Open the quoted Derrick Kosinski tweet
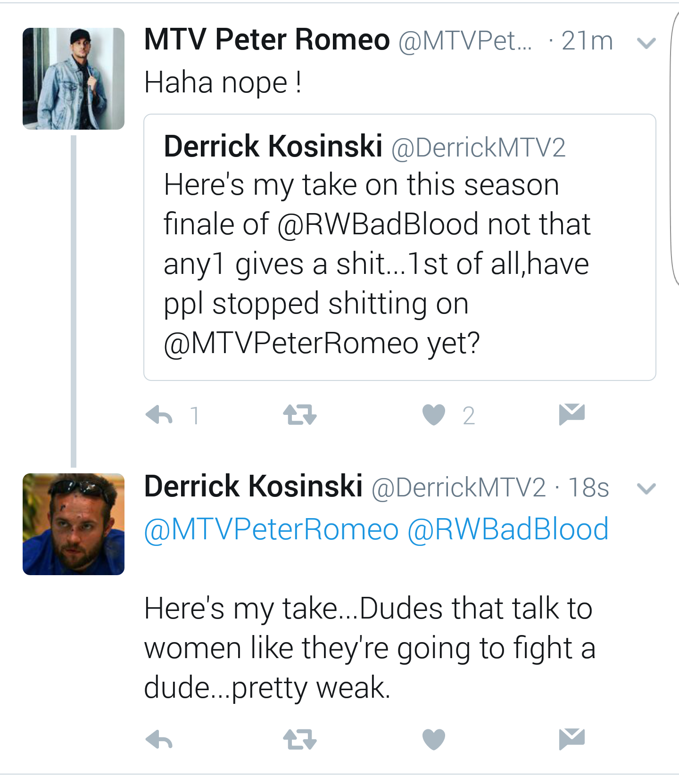 click(400, 247)
